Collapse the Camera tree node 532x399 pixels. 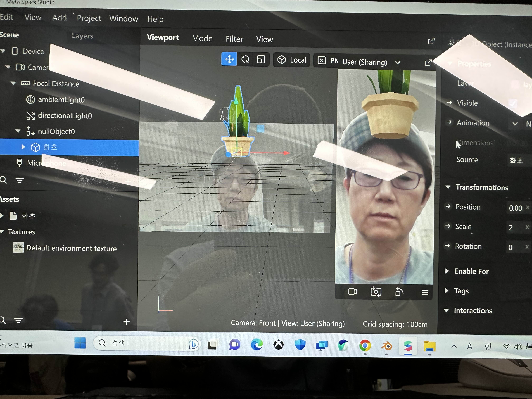tap(8, 67)
